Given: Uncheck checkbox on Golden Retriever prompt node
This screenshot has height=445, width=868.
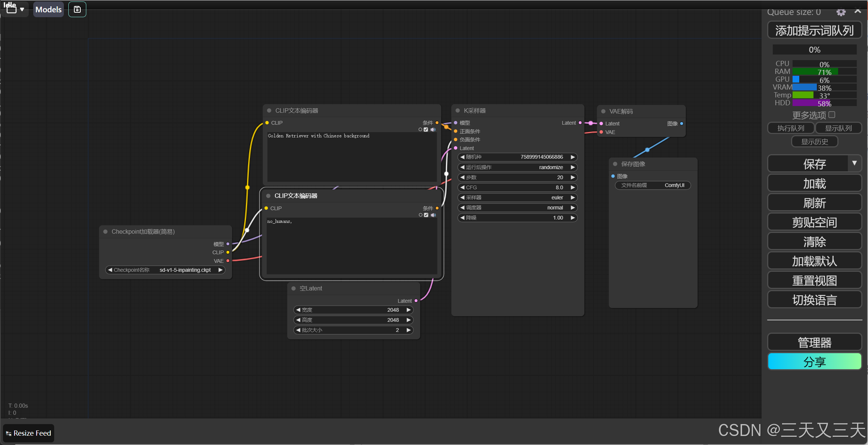Looking at the screenshot, I should coord(426,130).
